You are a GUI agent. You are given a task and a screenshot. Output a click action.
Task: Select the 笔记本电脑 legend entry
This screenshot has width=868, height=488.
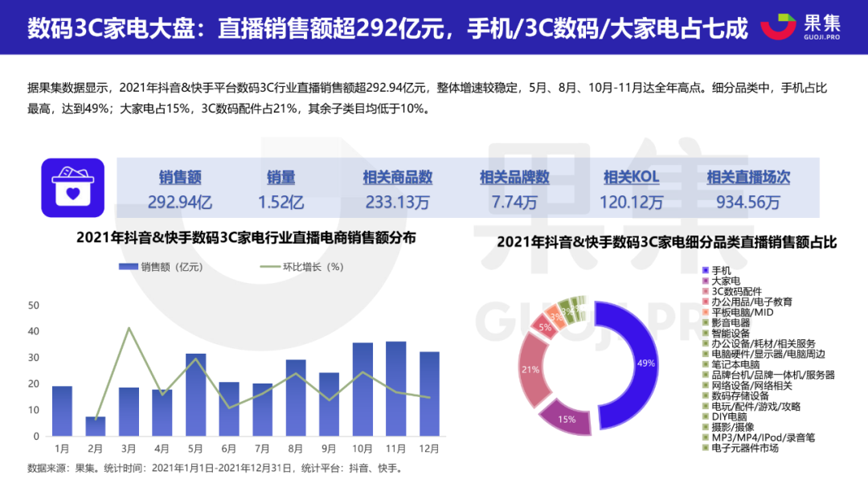coord(731,364)
